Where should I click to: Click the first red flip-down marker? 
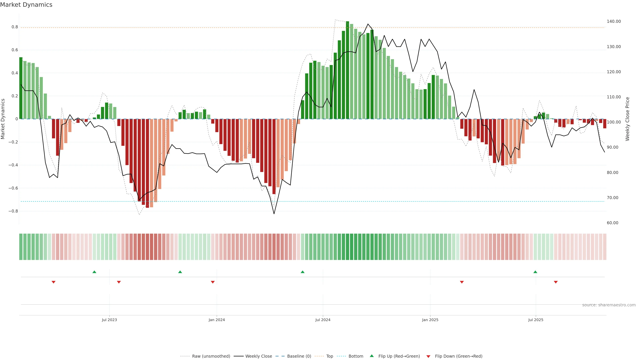point(53,282)
